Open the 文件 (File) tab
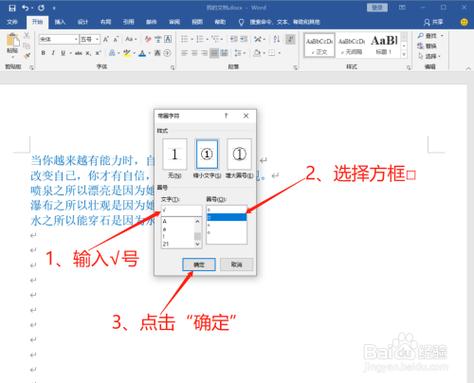Viewport: 474px width, 383px height. coord(12,22)
